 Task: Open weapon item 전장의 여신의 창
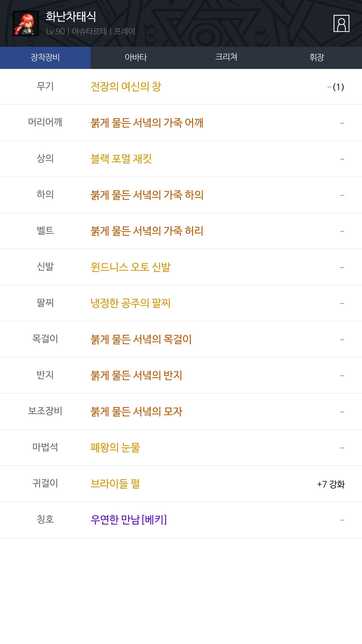pos(126,87)
